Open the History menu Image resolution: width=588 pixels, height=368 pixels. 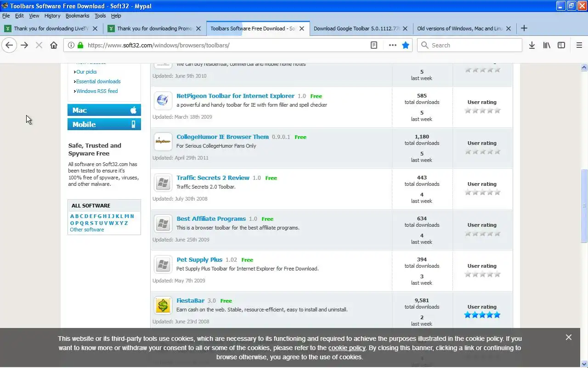pos(52,16)
